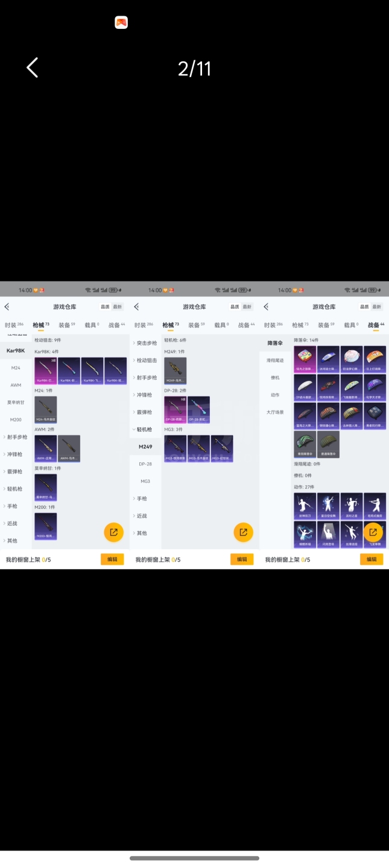The width and height of the screenshot is (389, 868).
Task: Open the M249 gun skin thumbnail
Action: tap(175, 371)
